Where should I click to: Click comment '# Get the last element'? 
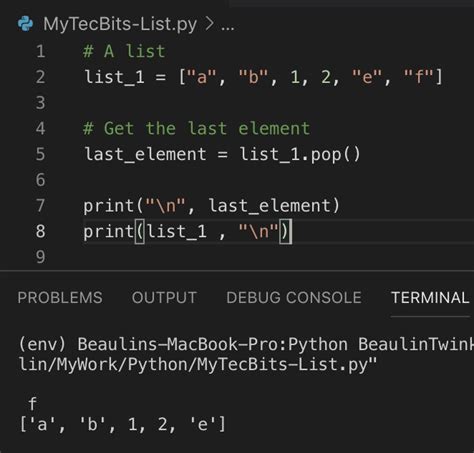(197, 128)
